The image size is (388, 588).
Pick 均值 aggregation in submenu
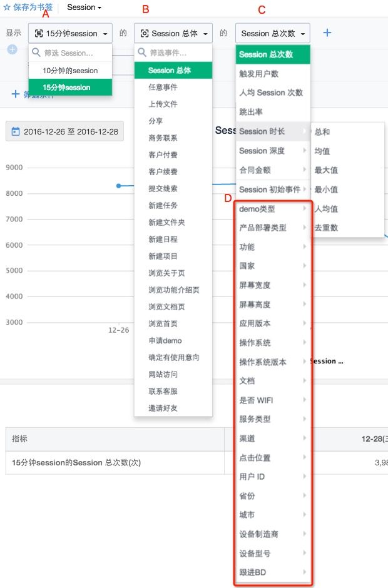(x=348, y=151)
